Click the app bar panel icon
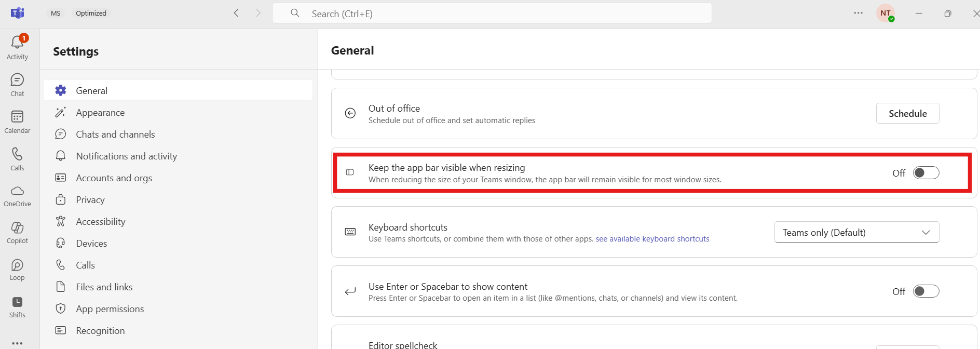This screenshot has width=980, height=349. (350, 172)
